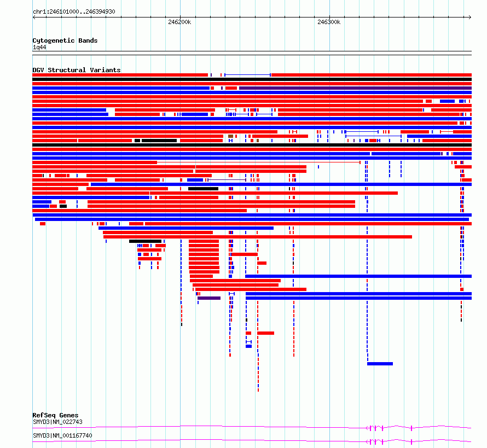Click the short purple variant bar below the red stack
Image resolution: width=487 pixels, height=448 pixels.
click(x=209, y=298)
